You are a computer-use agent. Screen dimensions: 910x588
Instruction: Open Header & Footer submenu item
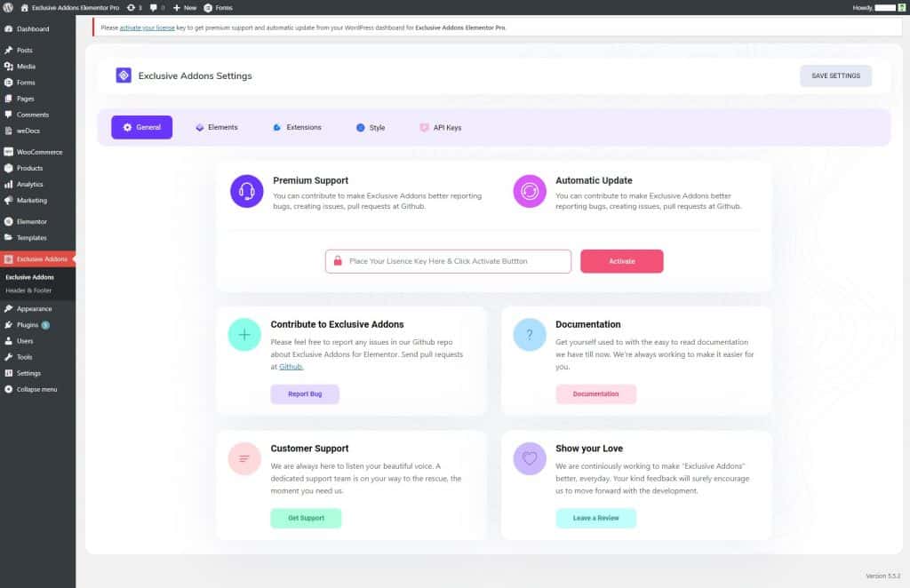point(28,290)
